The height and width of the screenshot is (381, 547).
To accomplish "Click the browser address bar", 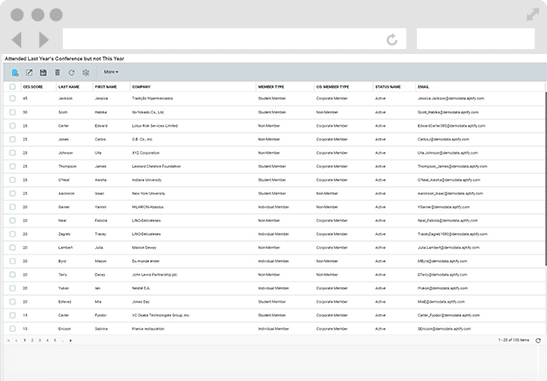I will pos(234,38).
